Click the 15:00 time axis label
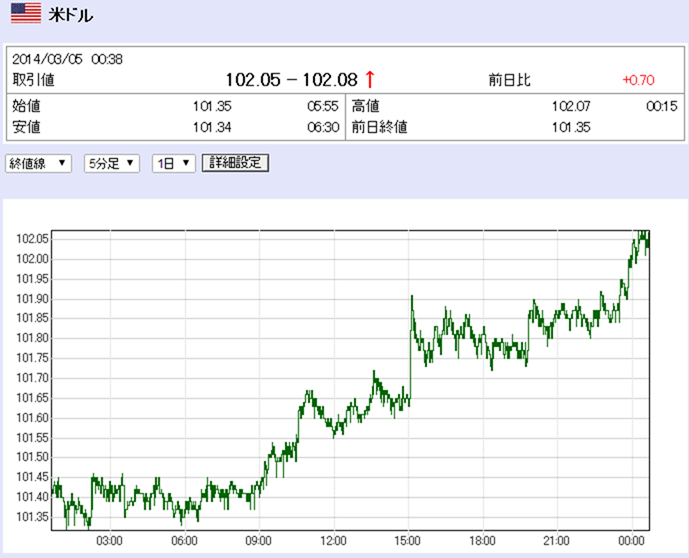The height and width of the screenshot is (558, 689). click(407, 540)
